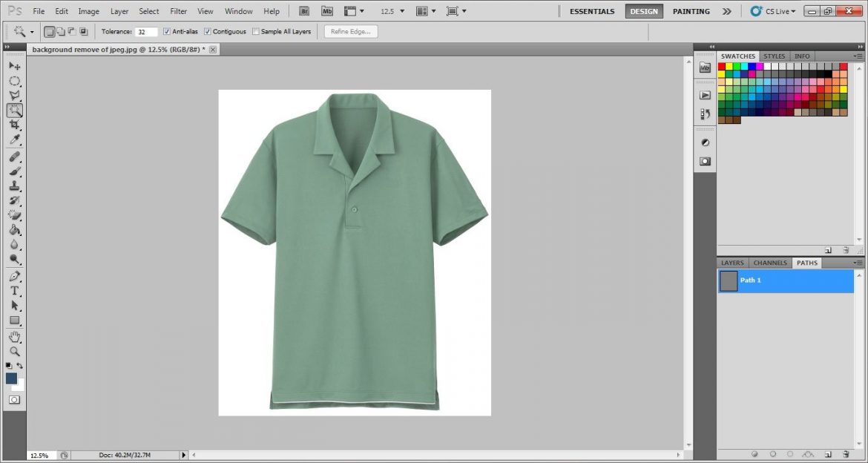Viewport: 868px width, 463px height.
Task: Select the Clone Stamp tool
Action: click(14, 186)
